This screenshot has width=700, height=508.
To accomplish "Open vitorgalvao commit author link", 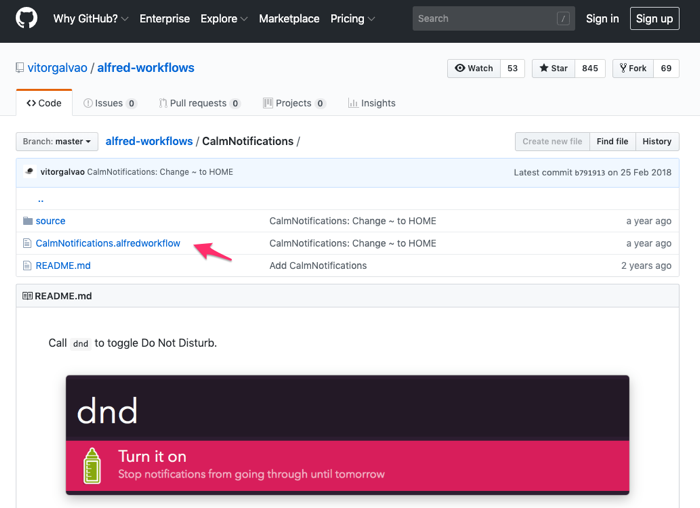I will point(62,172).
